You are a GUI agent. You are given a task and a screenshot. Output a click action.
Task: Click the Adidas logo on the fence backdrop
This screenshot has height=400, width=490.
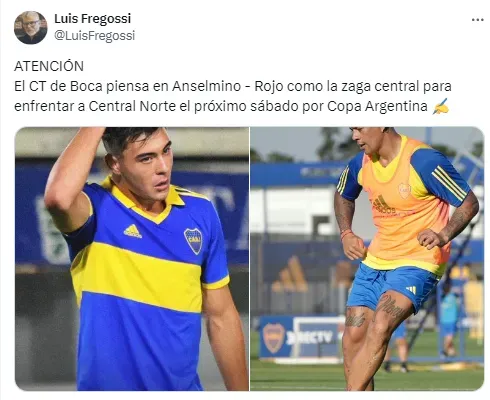[289, 274]
